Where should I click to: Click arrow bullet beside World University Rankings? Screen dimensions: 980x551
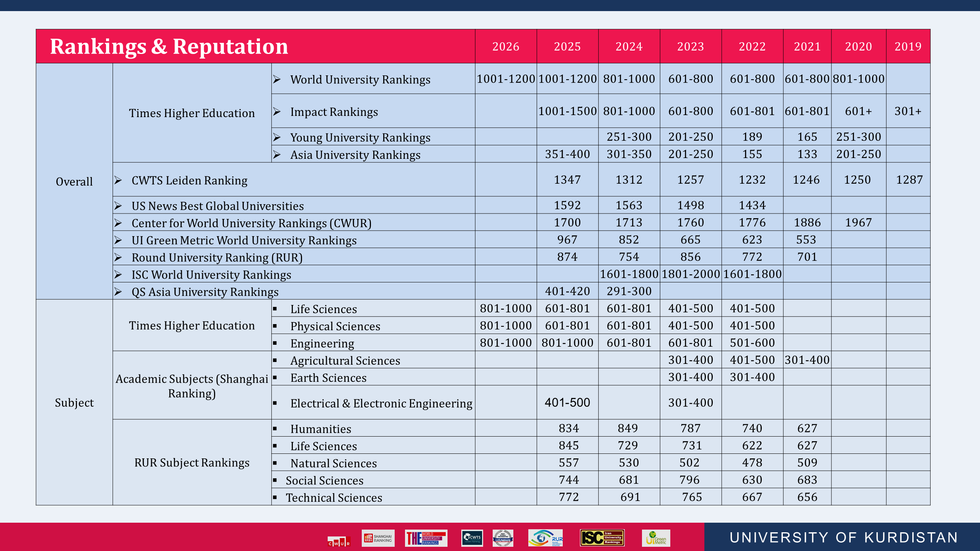(277, 80)
